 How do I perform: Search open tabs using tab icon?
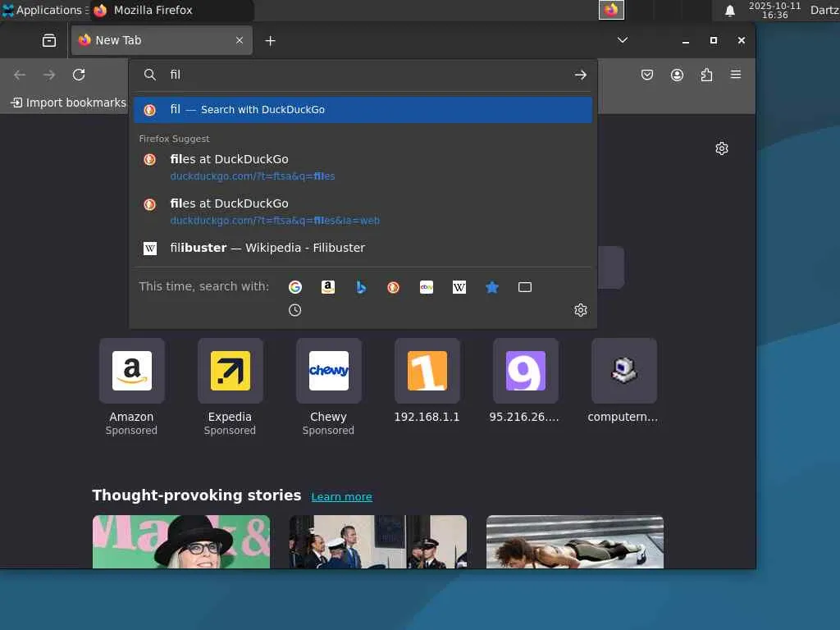point(525,287)
